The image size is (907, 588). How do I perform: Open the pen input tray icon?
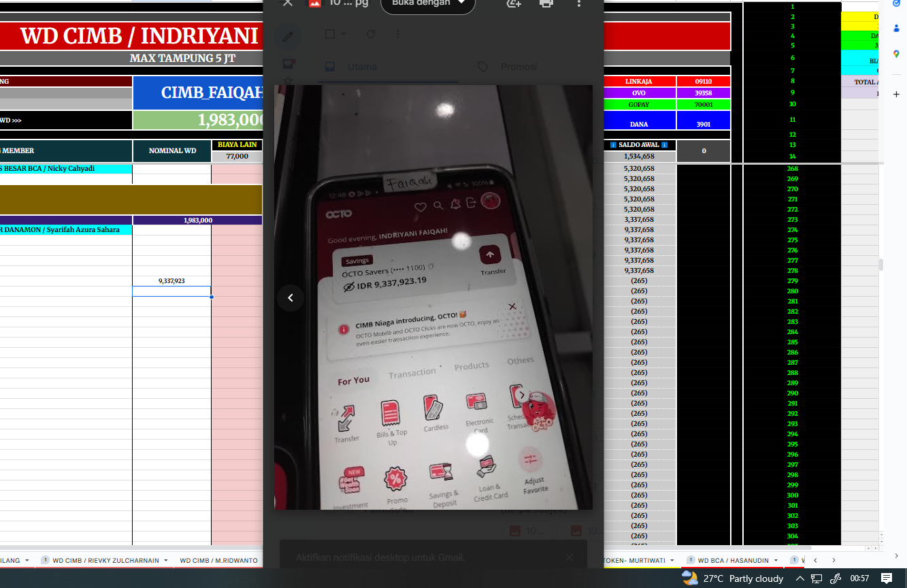tap(835, 578)
